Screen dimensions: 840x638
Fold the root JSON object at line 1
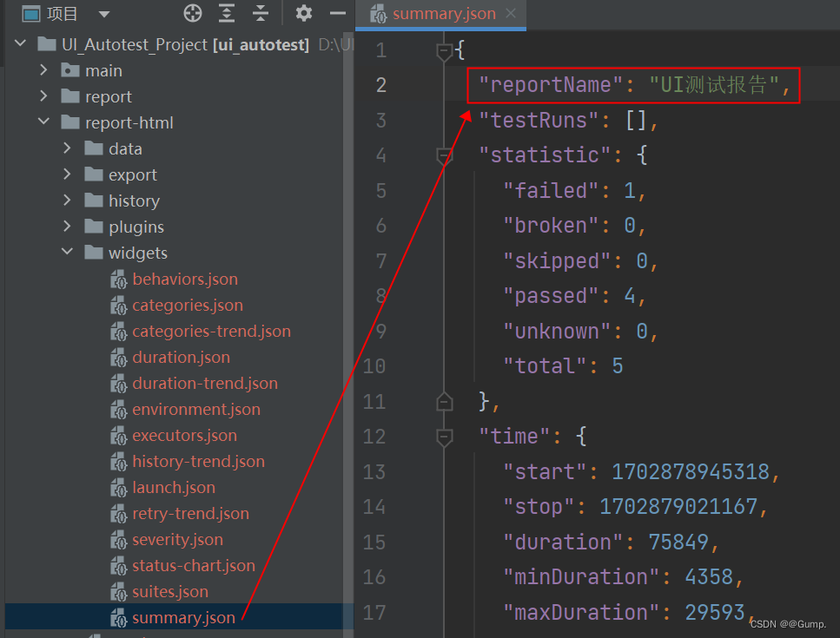pos(444,51)
